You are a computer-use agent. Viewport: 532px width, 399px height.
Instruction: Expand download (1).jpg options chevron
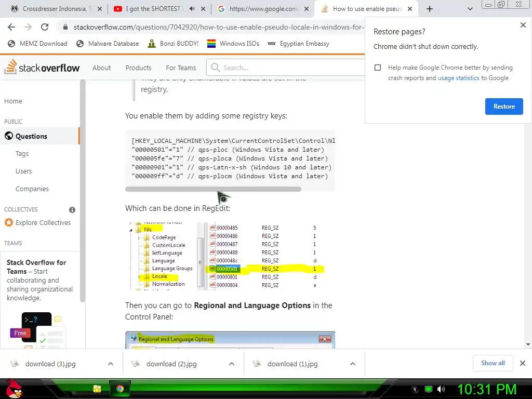point(353,364)
